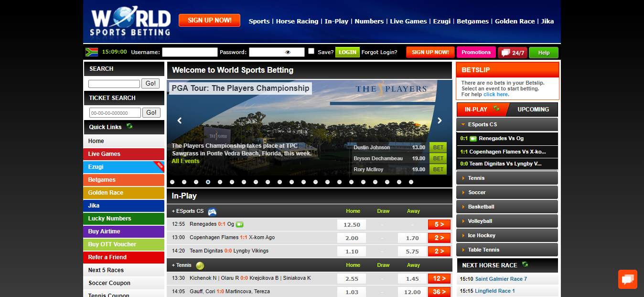
Task: Open the All Events link on banner
Action: 185,161
